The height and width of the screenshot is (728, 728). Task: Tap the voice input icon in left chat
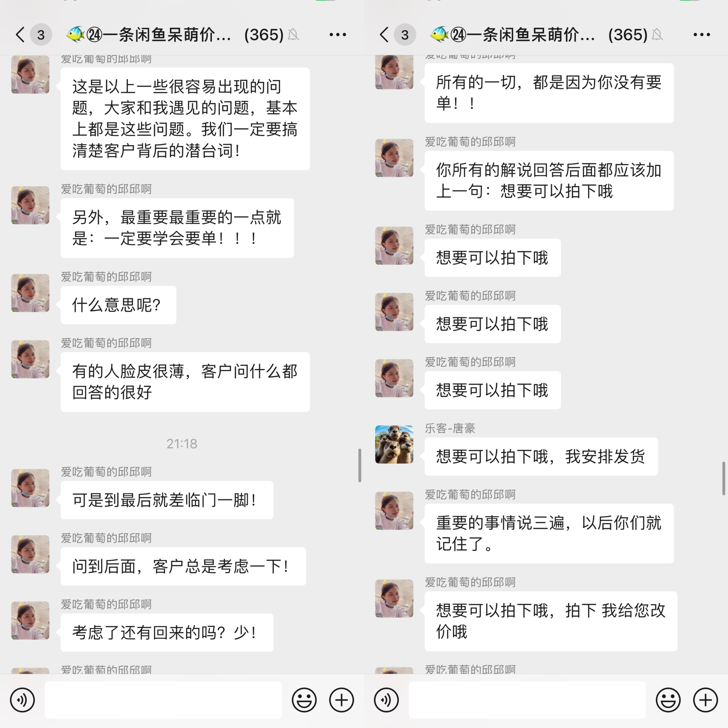(22, 700)
